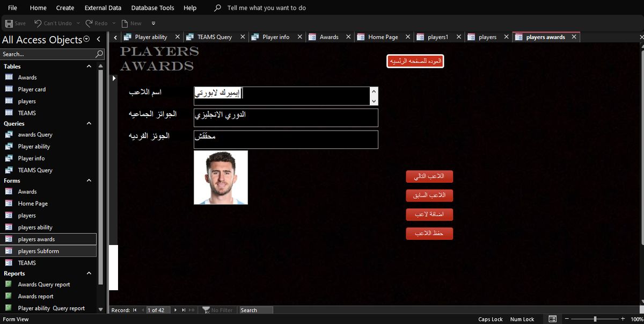Click the حفظ اللاعب save player button
Viewport: 644px width, 324px height.
pos(429,234)
